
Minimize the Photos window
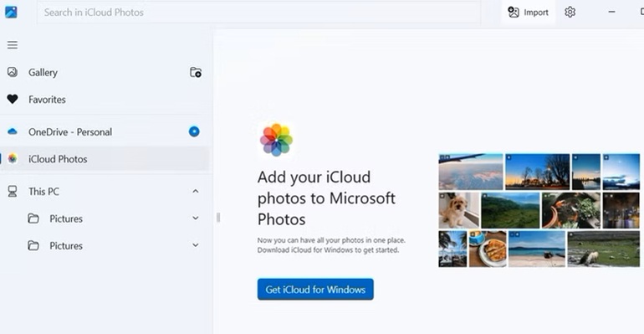click(x=611, y=12)
